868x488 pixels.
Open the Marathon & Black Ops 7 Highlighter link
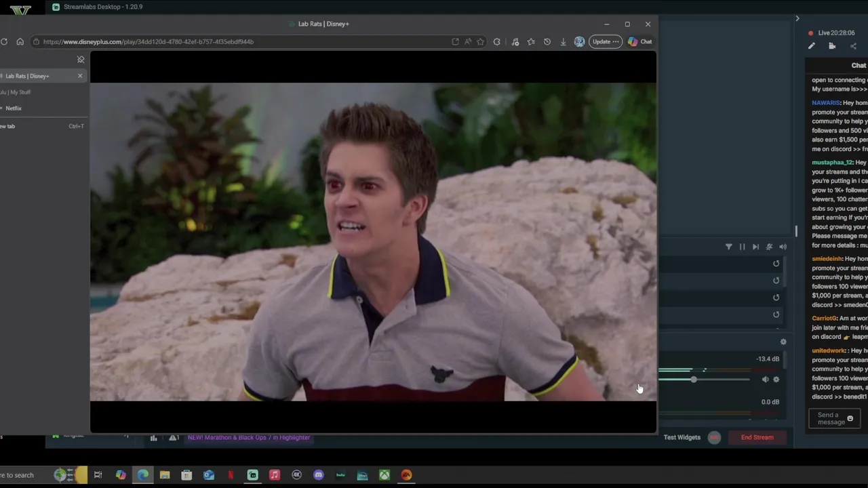[248, 438]
